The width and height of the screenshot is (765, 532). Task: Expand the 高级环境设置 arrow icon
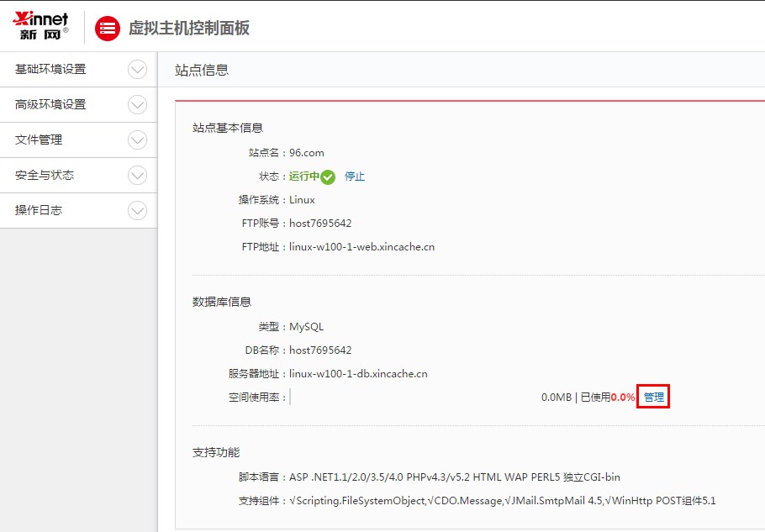coord(137,105)
